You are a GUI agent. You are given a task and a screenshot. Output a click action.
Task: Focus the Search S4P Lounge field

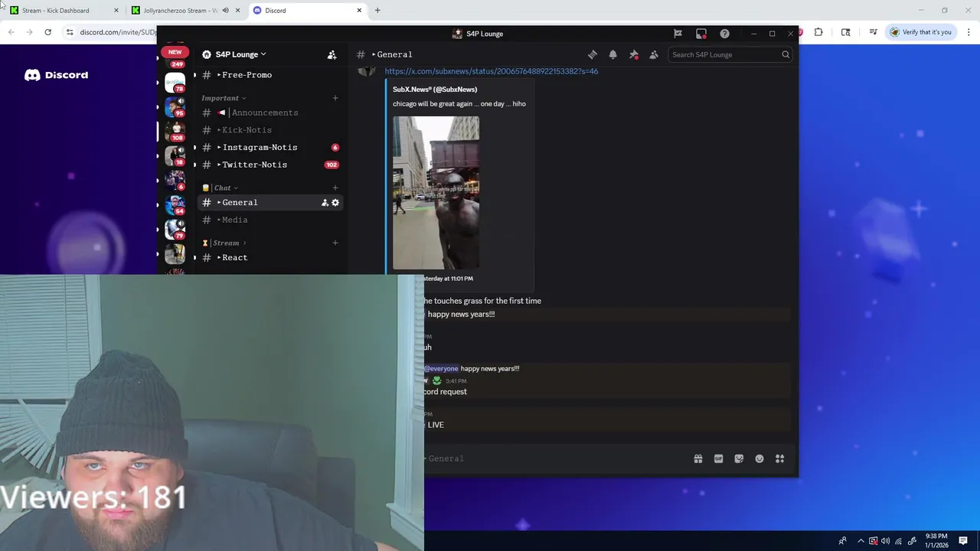pos(730,54)
